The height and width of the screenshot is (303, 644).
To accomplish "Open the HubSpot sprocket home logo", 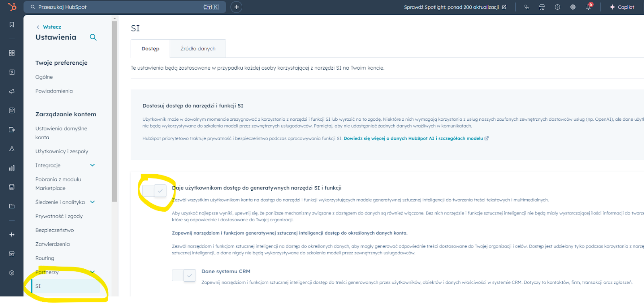I will [x=12, y=7].
